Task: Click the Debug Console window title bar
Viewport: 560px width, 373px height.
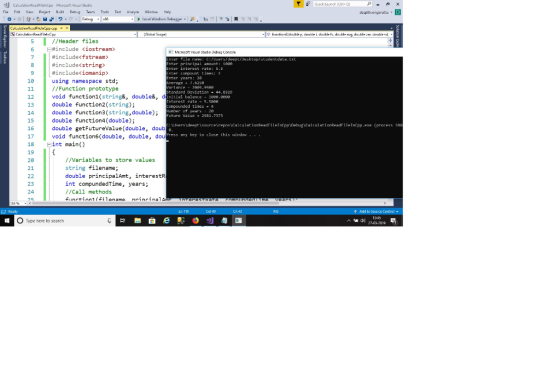Action: click(285, 52)
